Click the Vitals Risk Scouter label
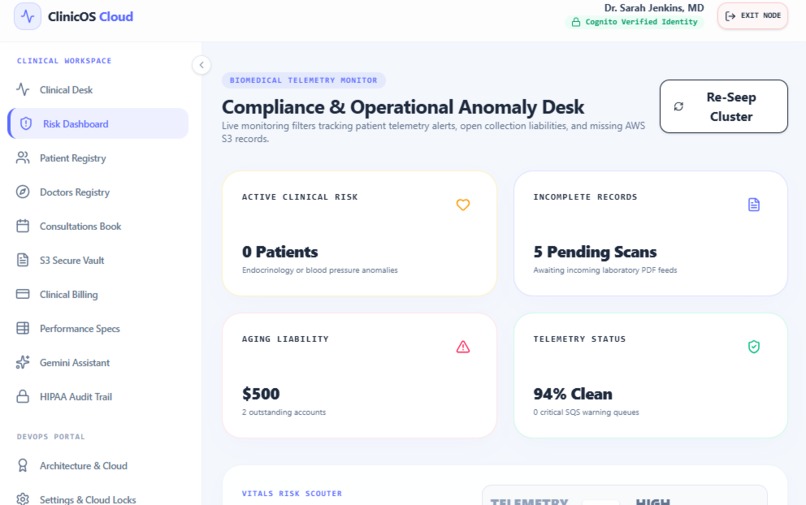Viewport: 806px width, 505px height. coord(292,493)
